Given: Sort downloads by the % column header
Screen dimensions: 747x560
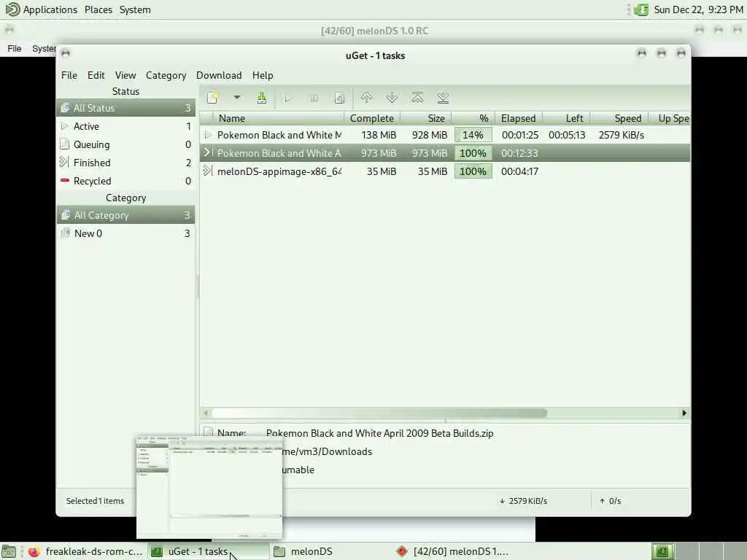Looking at the screenshot, I should pos(473,118).
